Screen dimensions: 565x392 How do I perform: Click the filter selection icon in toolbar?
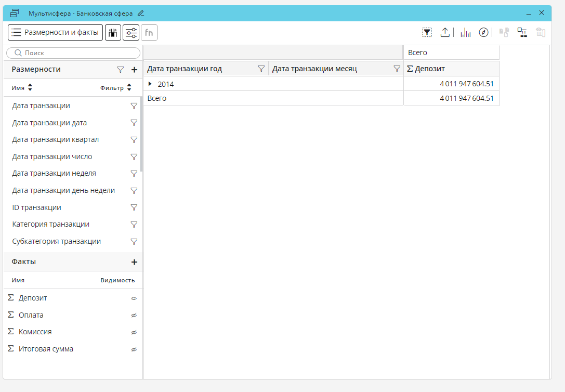tap(427, 33)
